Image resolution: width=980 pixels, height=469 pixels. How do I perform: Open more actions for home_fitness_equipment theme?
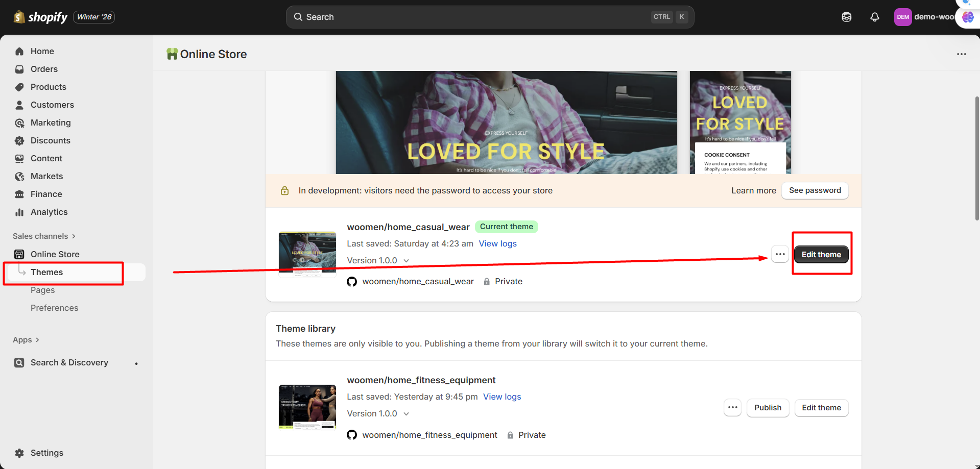[x=732, y=407]
